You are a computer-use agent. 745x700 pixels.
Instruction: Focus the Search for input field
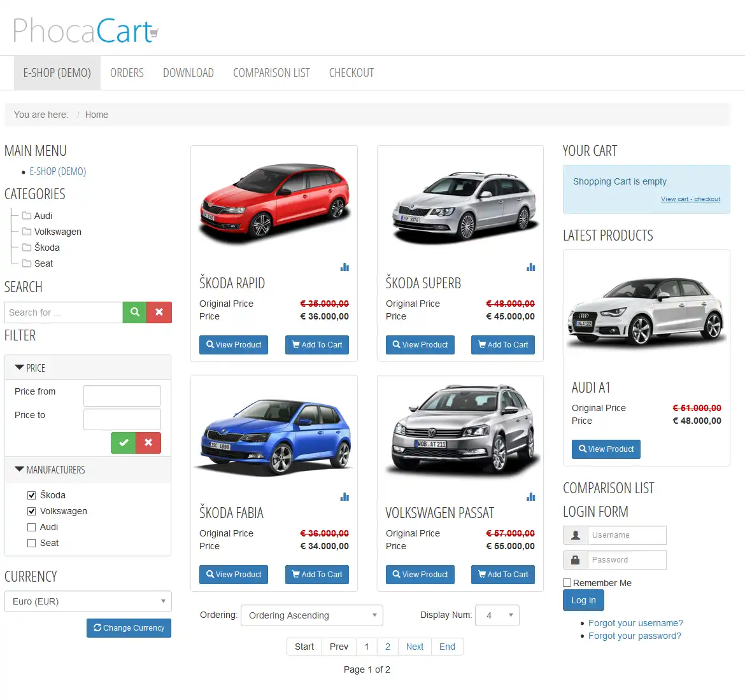point(64,312)
